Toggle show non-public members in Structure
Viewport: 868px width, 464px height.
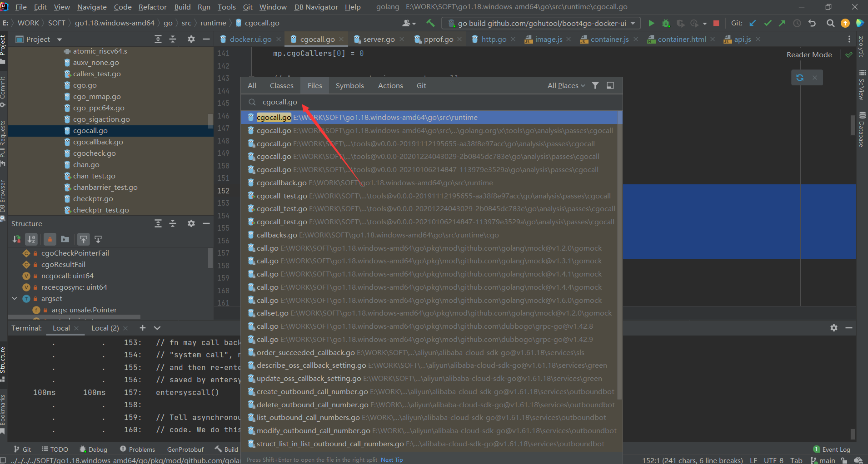pos(50,239)
